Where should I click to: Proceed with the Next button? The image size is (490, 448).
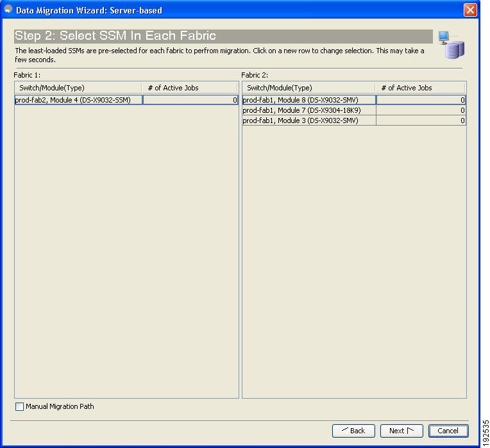point(401,431)
